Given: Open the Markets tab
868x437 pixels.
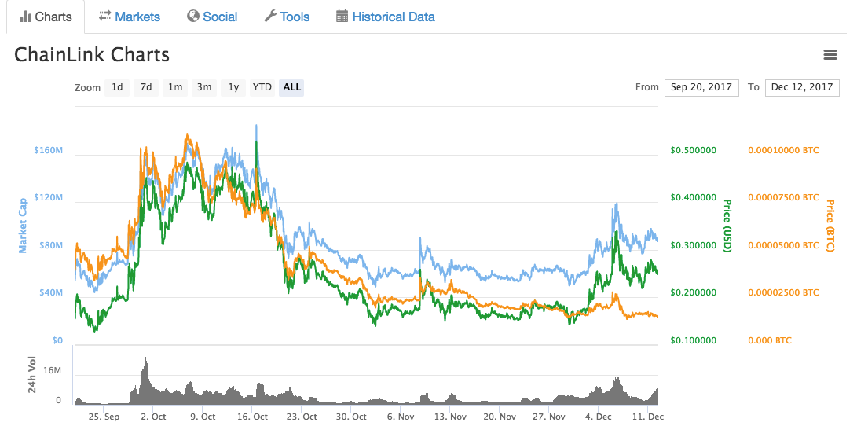Looking at the screenshot, I should (130, 17).
